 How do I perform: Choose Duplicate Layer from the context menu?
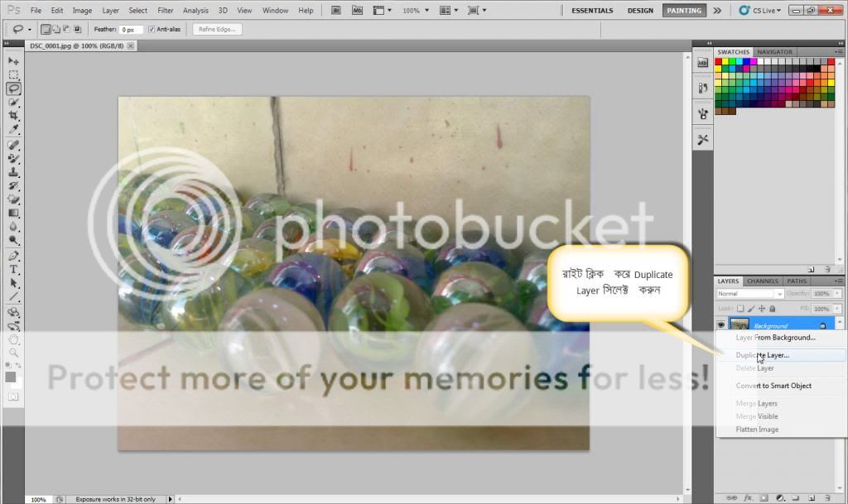pyautogui.click(x=763, y=355)
